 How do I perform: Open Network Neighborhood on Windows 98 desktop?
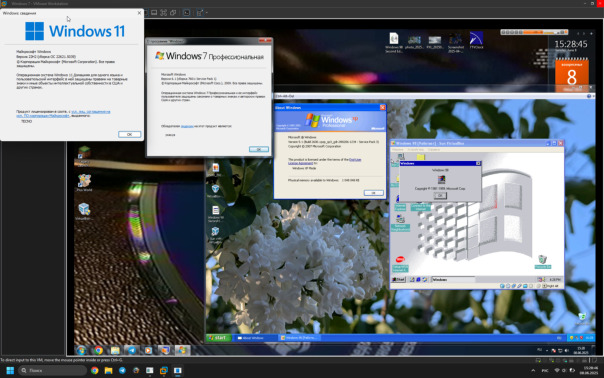tap(400, 223)
